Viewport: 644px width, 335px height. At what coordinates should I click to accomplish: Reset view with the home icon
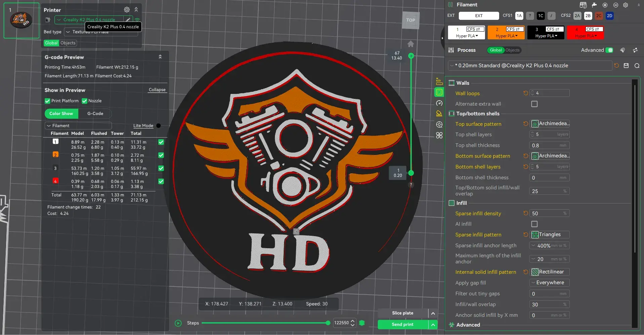(411, 44)
